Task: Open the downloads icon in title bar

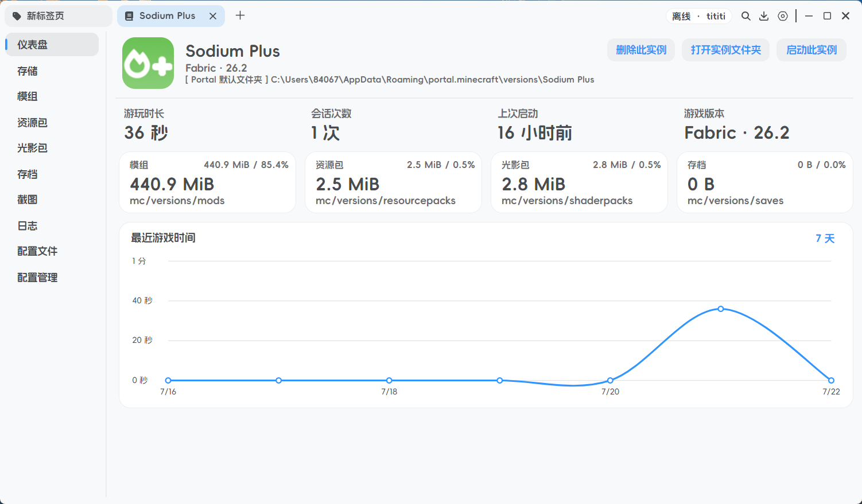Action: coord(764,16)
